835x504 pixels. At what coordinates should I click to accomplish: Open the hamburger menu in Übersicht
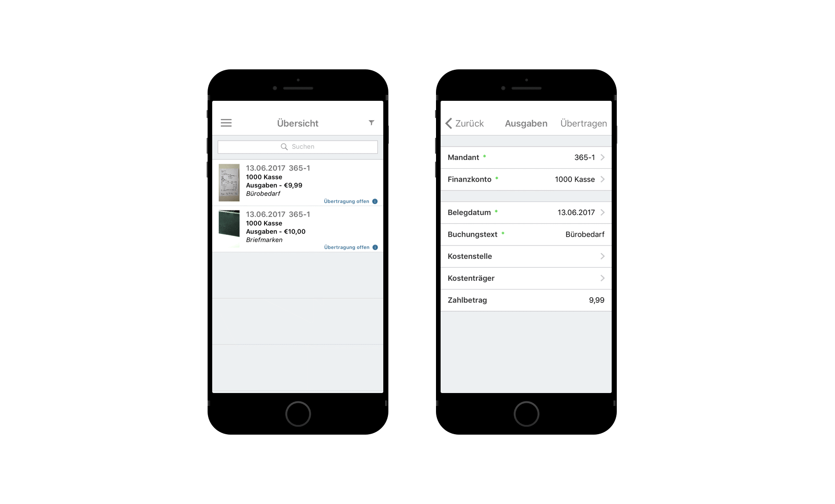click(x=226, y=123)
